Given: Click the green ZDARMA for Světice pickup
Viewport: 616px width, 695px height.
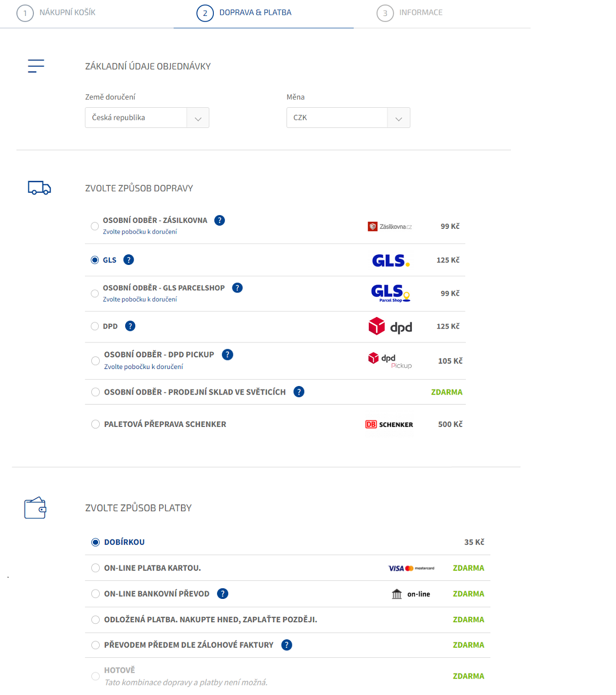Looking at the screenshot, I should (x=447, y=392).
